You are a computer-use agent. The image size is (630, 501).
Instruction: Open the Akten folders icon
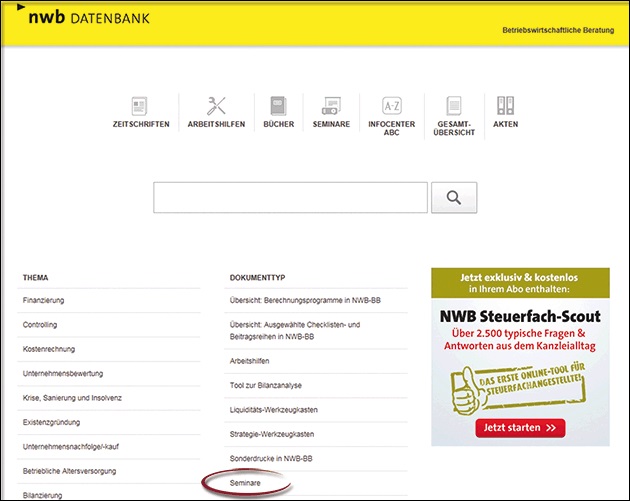505,106
